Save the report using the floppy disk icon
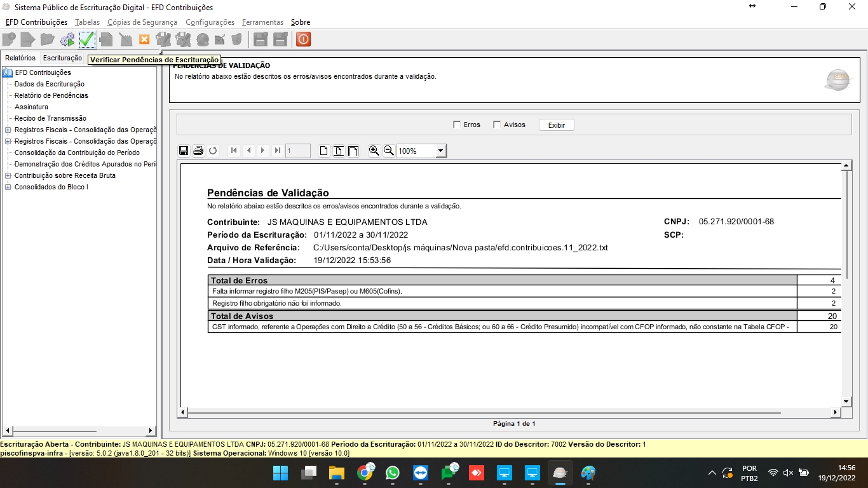The image size is (868, 488). (184, 151)
